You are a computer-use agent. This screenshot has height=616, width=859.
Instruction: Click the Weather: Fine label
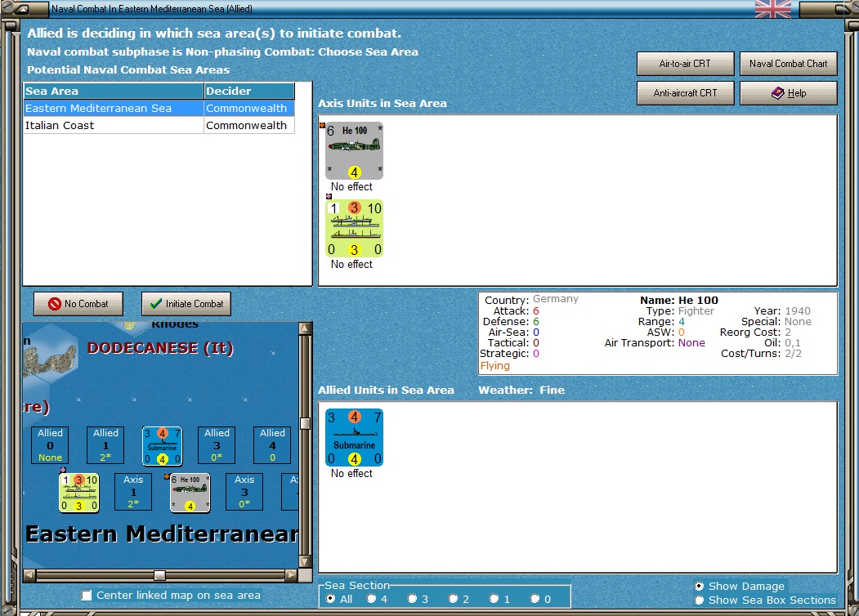pos(521,390)
